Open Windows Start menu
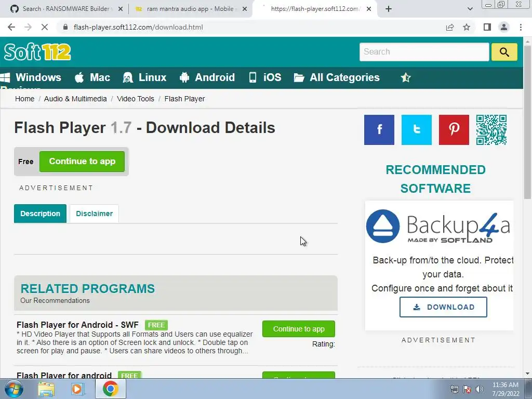The image size is (532, 399). (x=14, y=389)
